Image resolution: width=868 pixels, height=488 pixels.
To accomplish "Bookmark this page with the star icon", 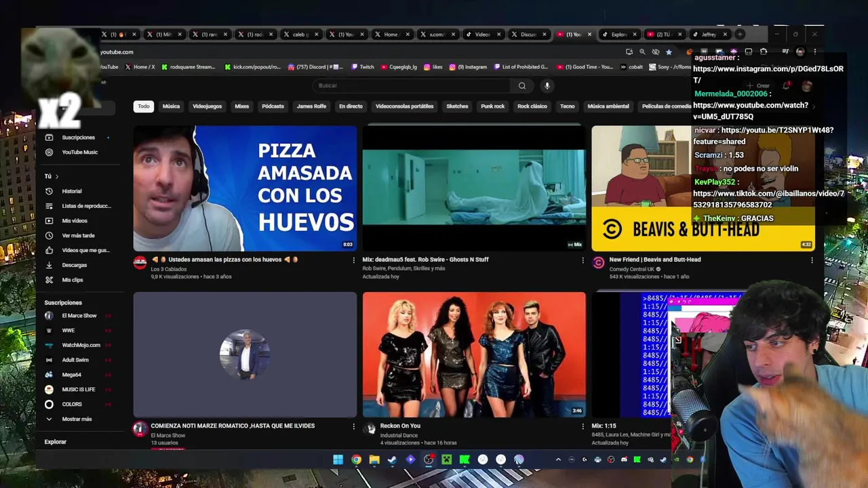I will (669, 52).
